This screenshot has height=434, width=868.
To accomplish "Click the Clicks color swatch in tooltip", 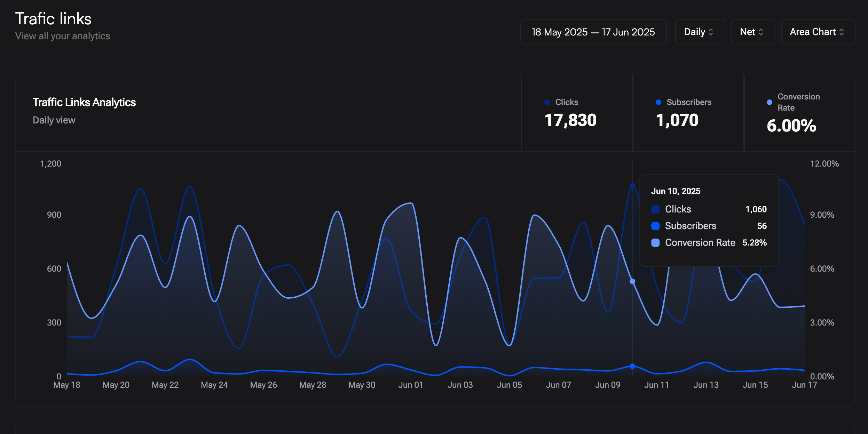I will [x=655, y=209].
